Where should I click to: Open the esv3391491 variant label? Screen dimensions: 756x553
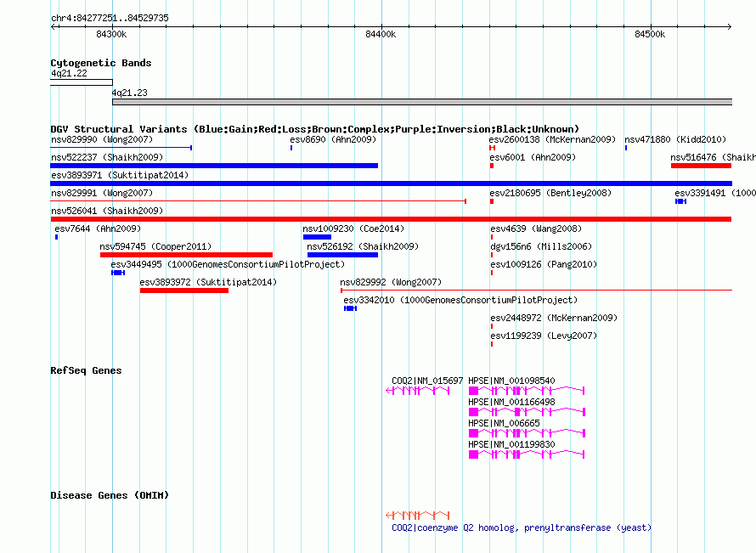point(715,193)
